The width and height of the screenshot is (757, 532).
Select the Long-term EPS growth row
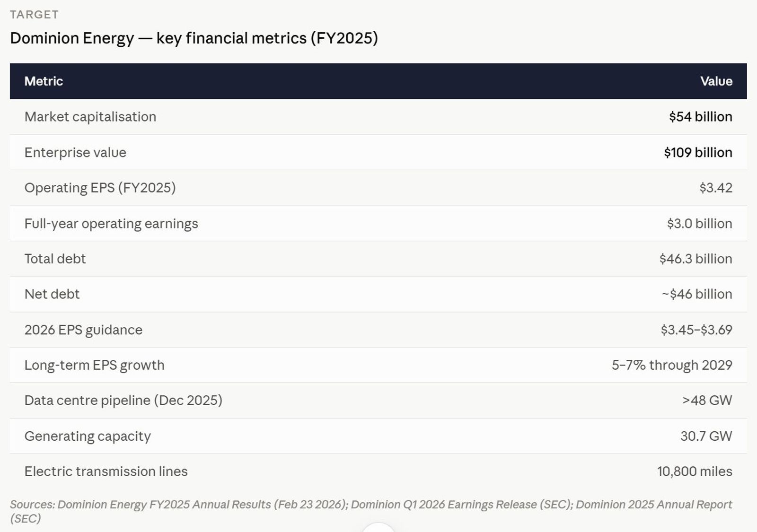coord(378,365)
